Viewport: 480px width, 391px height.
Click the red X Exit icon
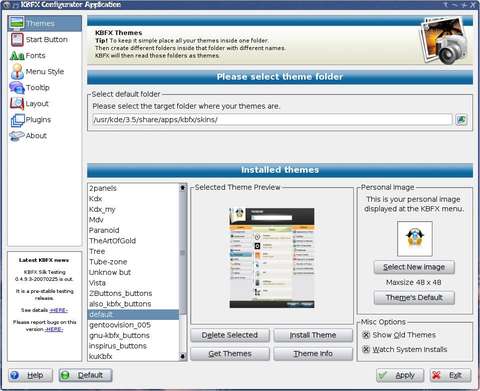point(436,375)
